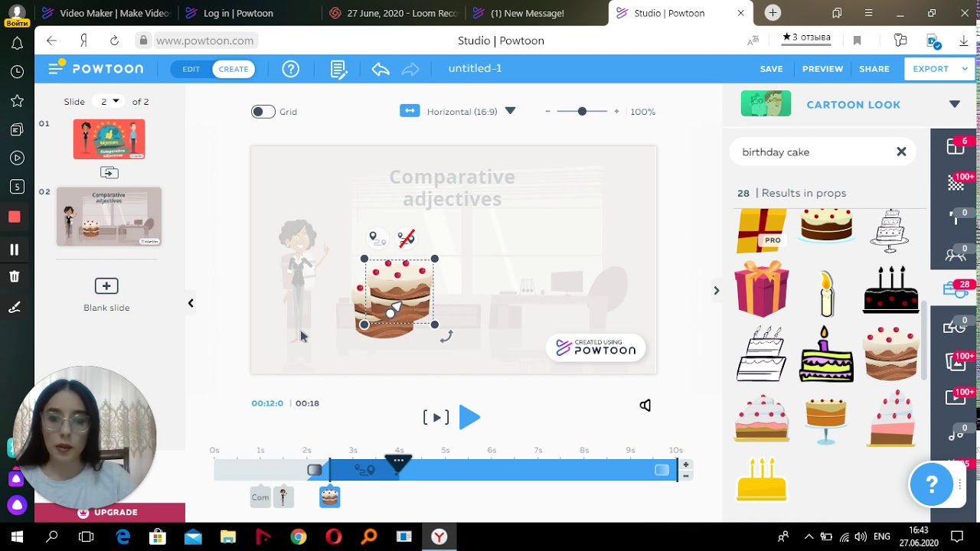Screen dimensions: 980x551
Task: Play the current slide with the bracket play icon
Action: click(x=436, y=417)
